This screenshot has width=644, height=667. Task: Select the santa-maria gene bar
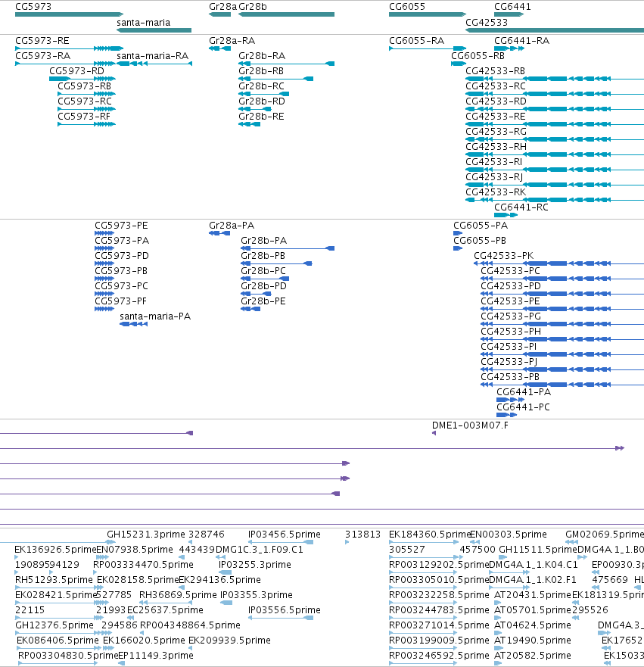[x=154, y=30]
